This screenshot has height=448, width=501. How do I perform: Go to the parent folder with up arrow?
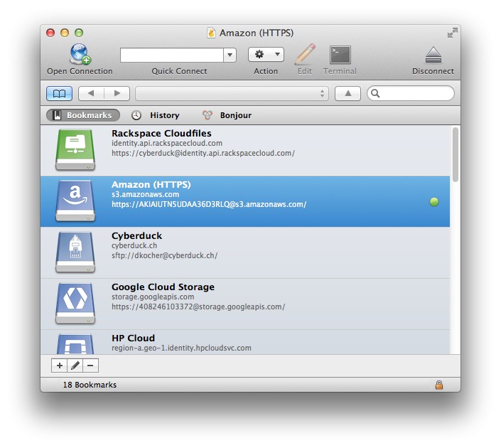pos(348,93)
